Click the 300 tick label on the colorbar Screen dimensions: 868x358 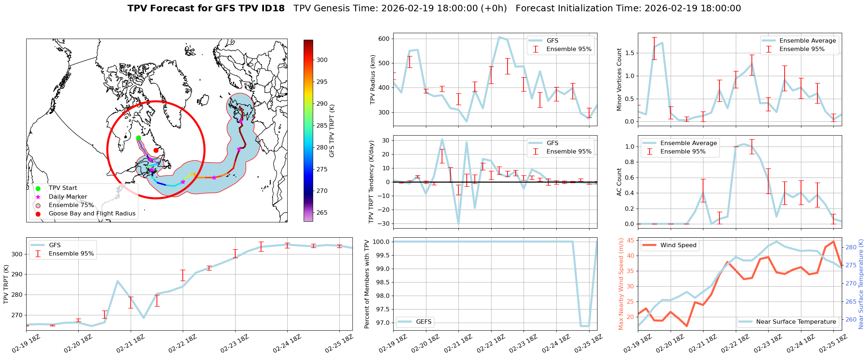[x=322, y=60]
